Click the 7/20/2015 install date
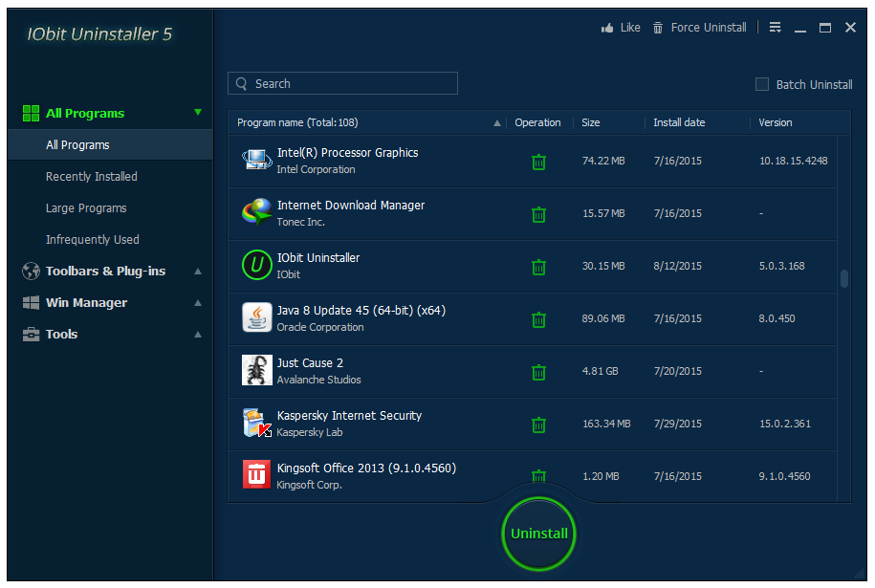Screen dimensions: 875x588 [x=677, y=372]
